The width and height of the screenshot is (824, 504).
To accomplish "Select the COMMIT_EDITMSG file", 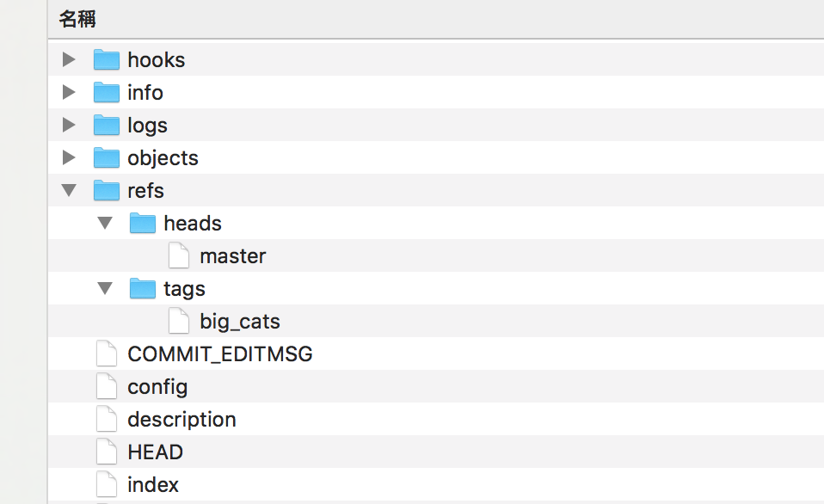I will click(219, 353).
